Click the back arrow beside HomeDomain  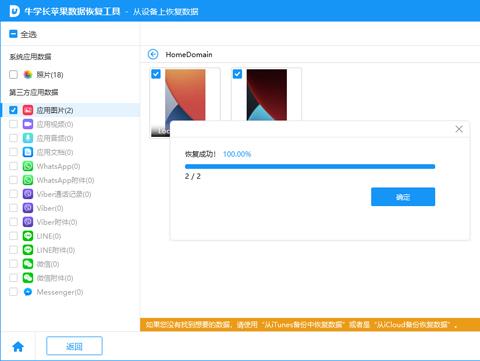pos(153,54)
